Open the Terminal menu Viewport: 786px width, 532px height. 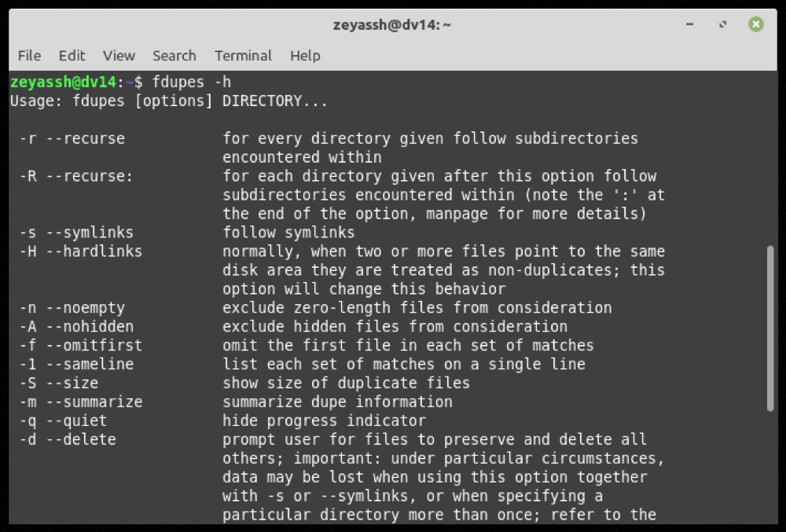(243, 56)
